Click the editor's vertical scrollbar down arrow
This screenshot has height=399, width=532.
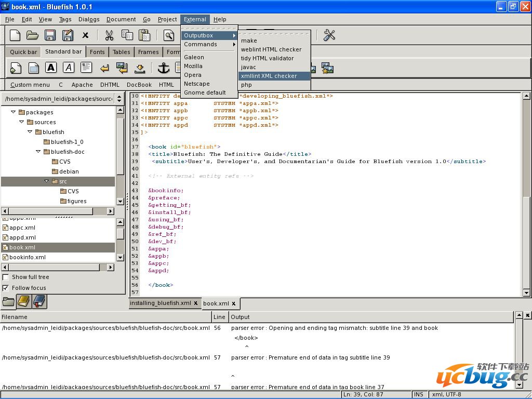pos(526,294)
